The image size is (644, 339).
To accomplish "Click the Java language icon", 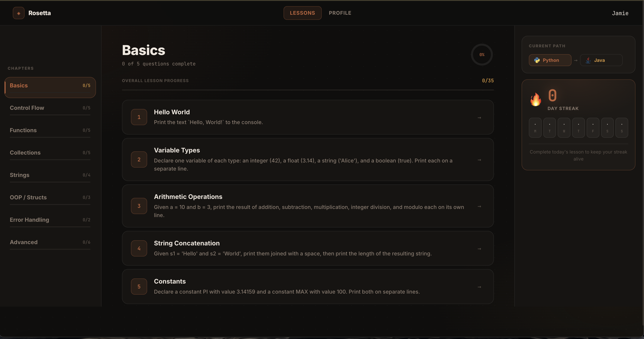I will 588,60.
